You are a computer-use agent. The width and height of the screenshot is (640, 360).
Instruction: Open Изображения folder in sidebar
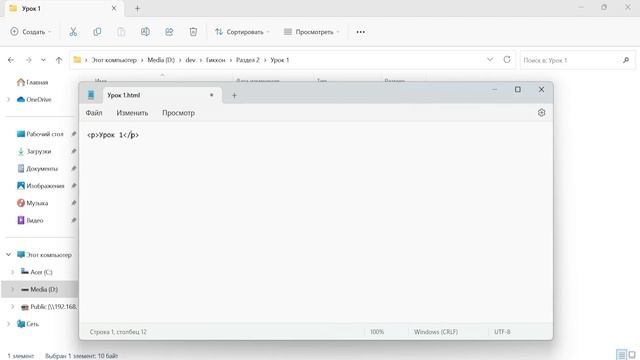click(41, 186)
